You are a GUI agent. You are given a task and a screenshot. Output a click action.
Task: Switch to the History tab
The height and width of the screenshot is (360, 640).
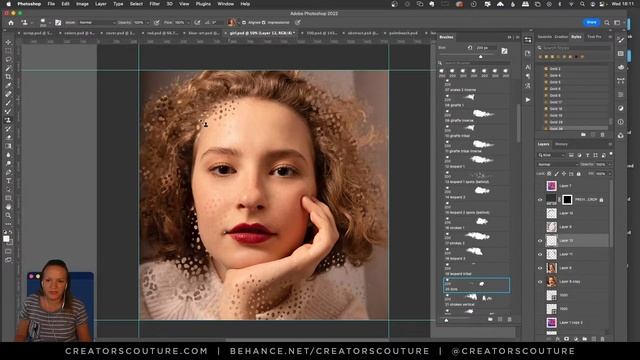[x=561, y=144]
